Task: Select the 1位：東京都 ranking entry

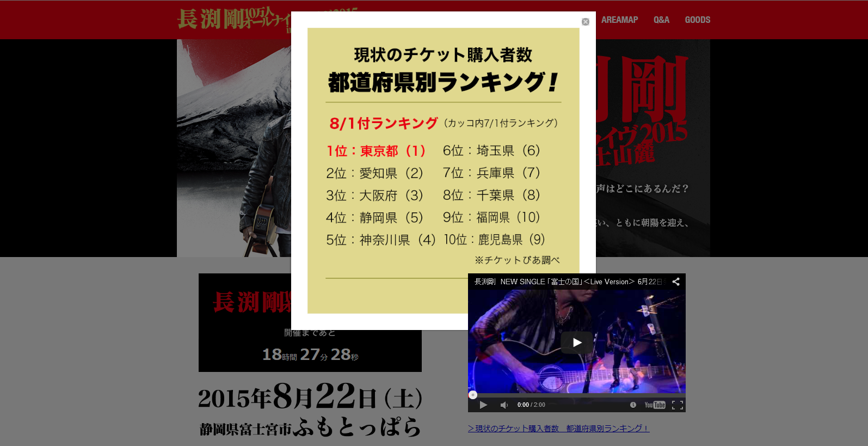Action: [376, 151]
